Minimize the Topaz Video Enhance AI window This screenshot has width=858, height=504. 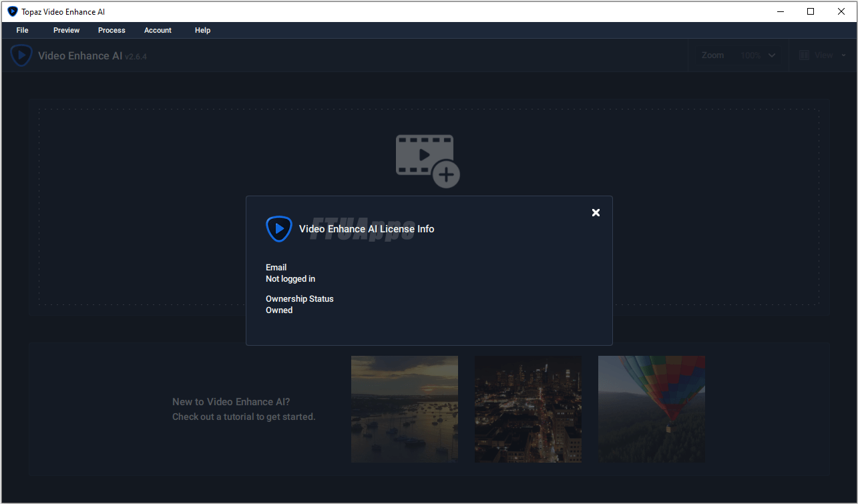tap(780, 11)
